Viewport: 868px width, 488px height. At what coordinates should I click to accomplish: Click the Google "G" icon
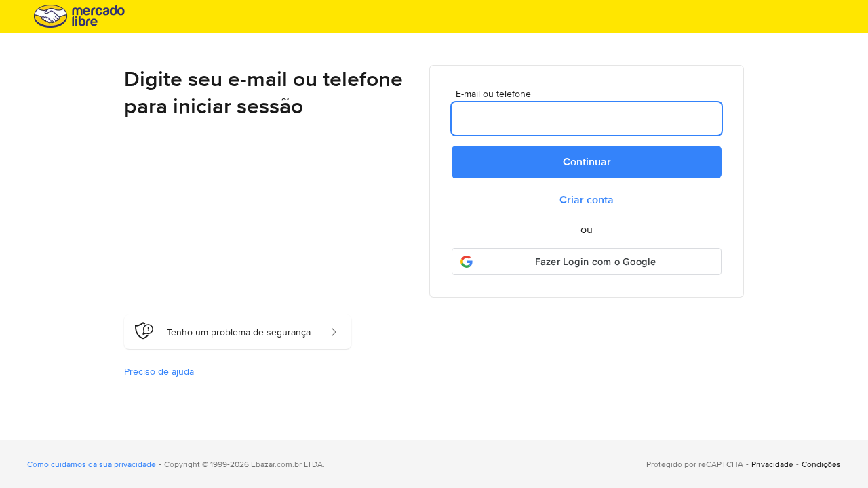point(467,261)
